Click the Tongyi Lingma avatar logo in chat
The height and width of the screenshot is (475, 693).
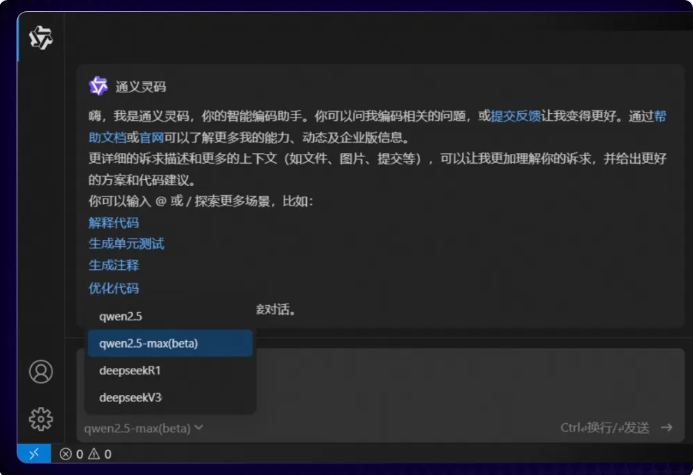[x=98, y=86]
